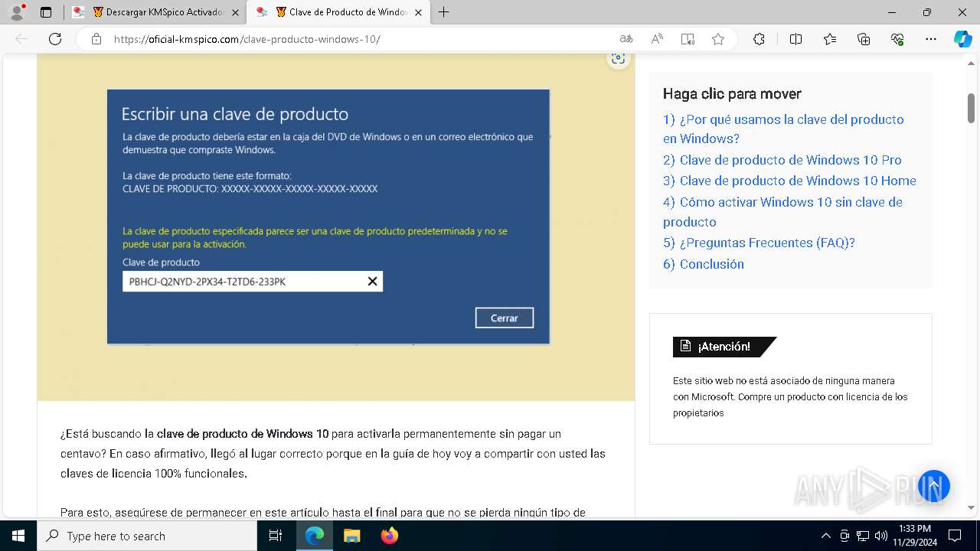View site information lock icon
The width and height of the screenshot is (980, 551).
tap(96, 39)
